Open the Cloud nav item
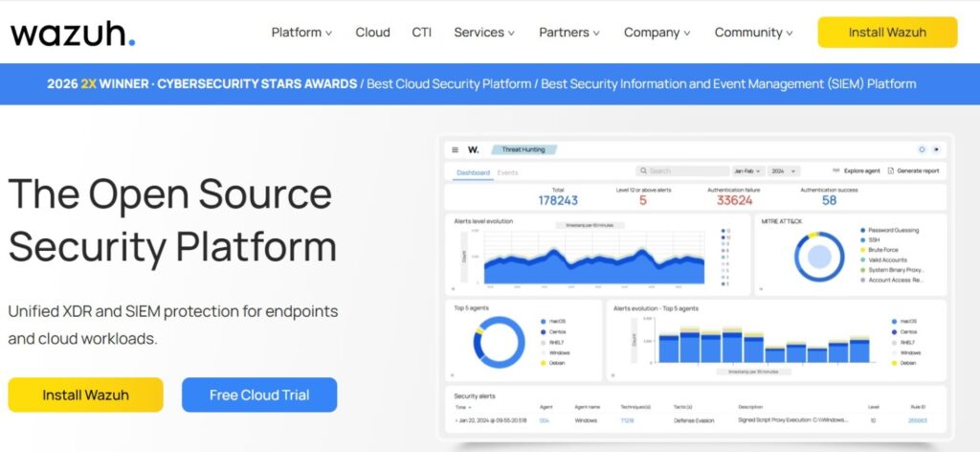The width and height of the screenshot is (980, 452). (372, 33)
